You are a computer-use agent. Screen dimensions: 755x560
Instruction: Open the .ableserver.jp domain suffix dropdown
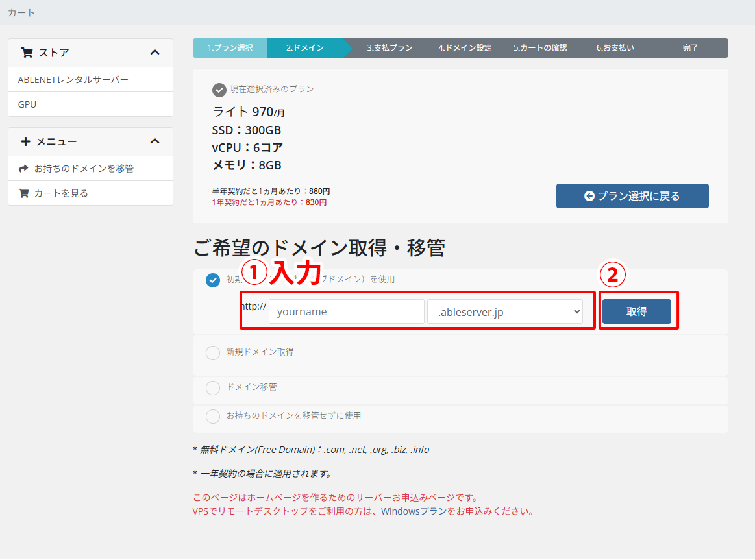click(505, 312)
